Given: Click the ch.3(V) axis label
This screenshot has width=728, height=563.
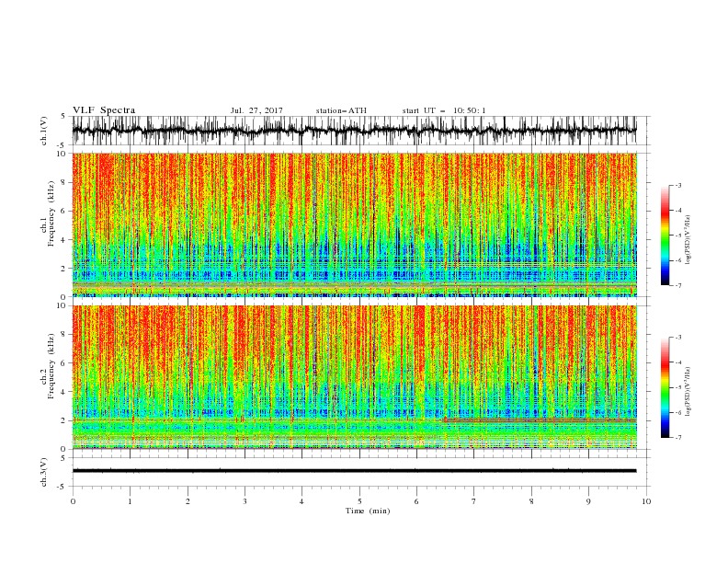Looking at the screenshot, I should click(x=44, y=472).
